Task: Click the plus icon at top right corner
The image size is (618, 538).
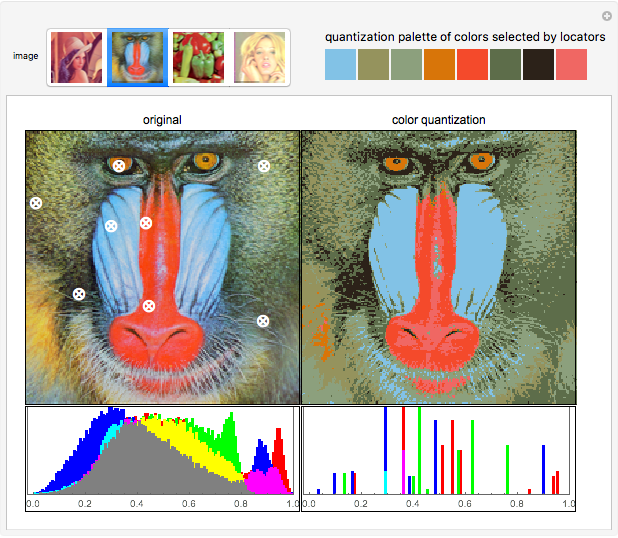Action: (606, 16)
